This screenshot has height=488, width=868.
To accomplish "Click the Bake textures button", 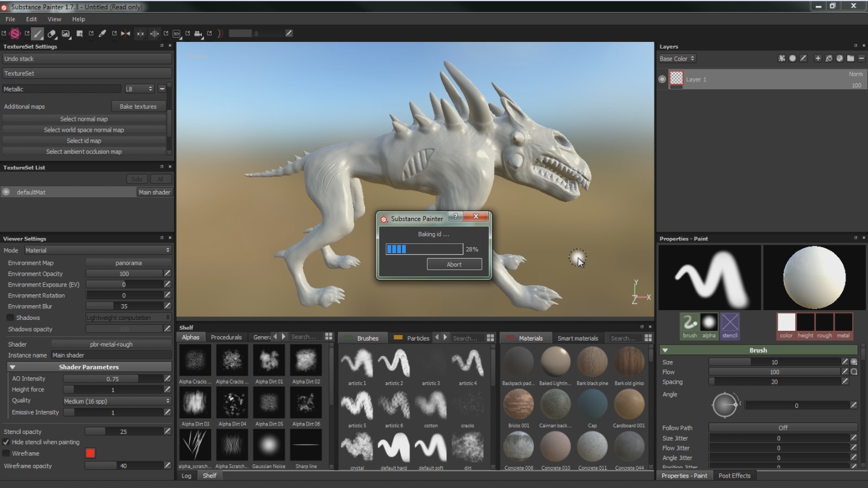I will (x=138, y=106).
